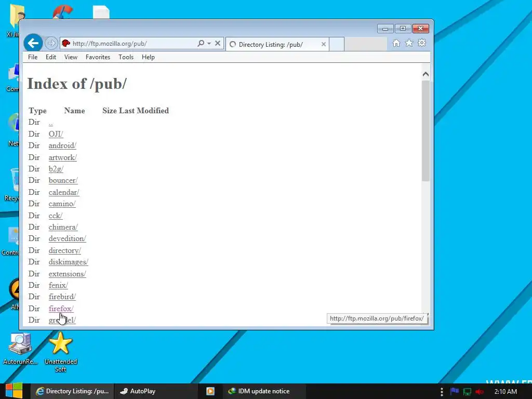Open the Windows Start button
The height and width of the screenshot is (399, 532).
(x=14, y=391)
